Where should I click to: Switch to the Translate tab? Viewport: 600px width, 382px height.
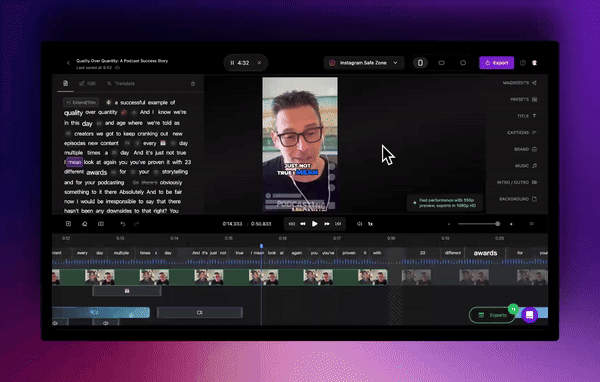coord(121,83)
